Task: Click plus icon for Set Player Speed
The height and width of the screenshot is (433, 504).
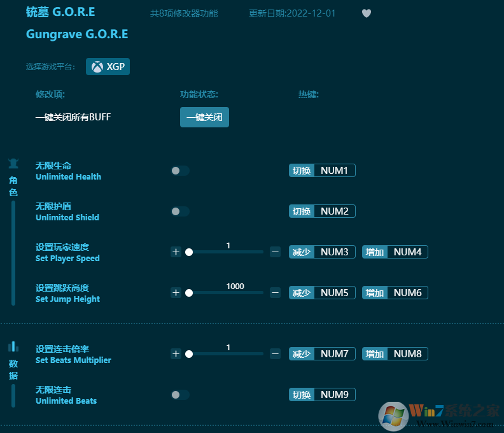Action: [176, 252]
